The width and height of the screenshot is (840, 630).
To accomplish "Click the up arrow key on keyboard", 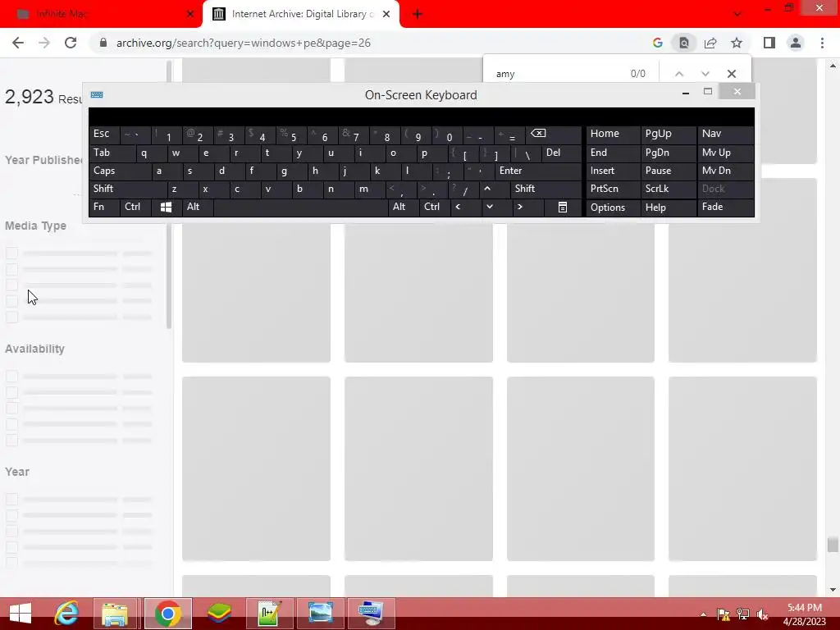I will point(495,189).
